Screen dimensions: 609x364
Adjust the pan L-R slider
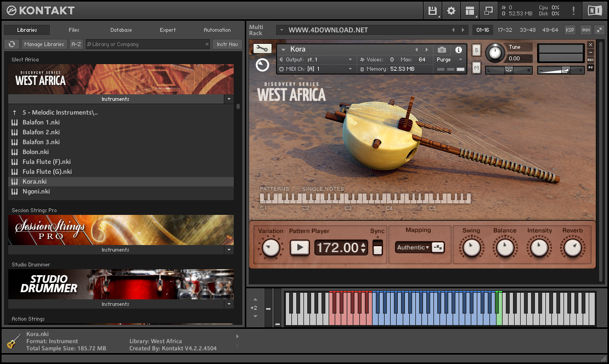coord(509,70)
